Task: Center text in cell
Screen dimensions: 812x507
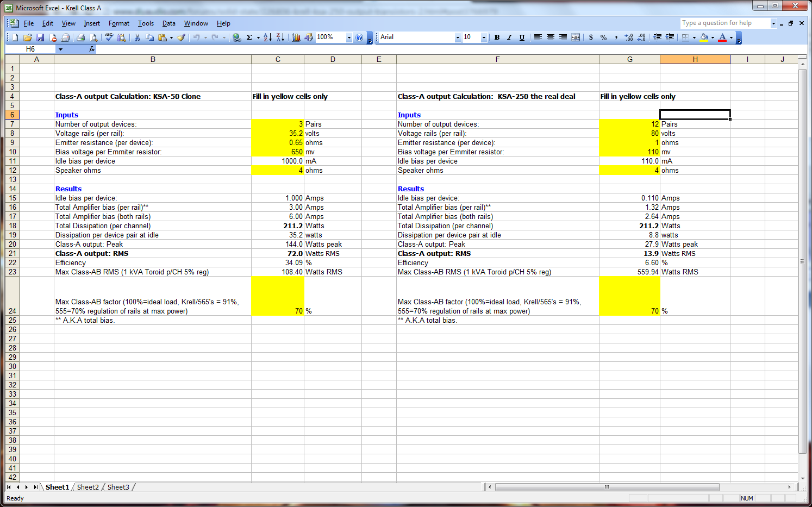Action: point(550,37)
